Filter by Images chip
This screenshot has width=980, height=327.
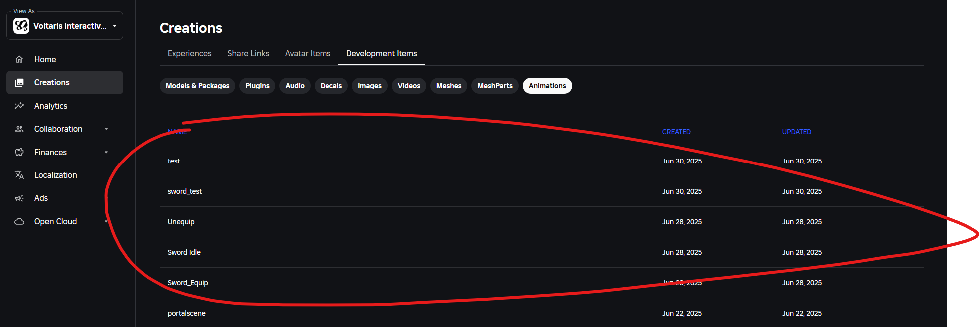(370, 86)
